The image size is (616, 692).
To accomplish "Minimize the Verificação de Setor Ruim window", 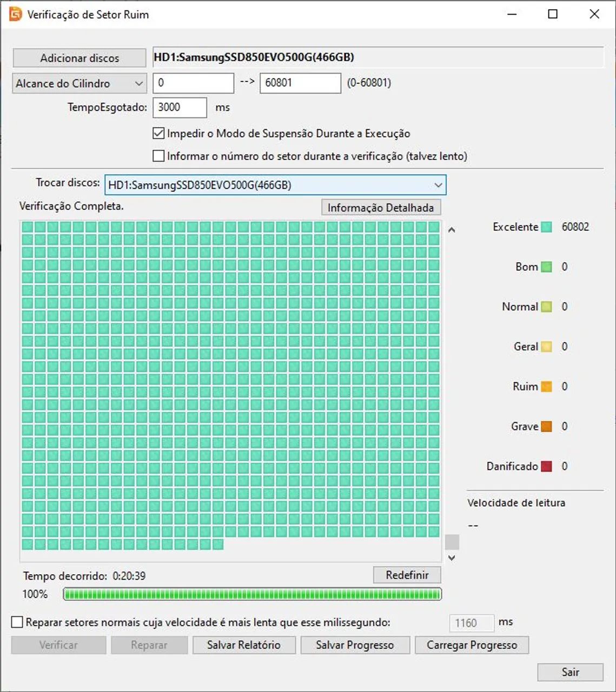I will pyautogui.click(x=511, y=14).
